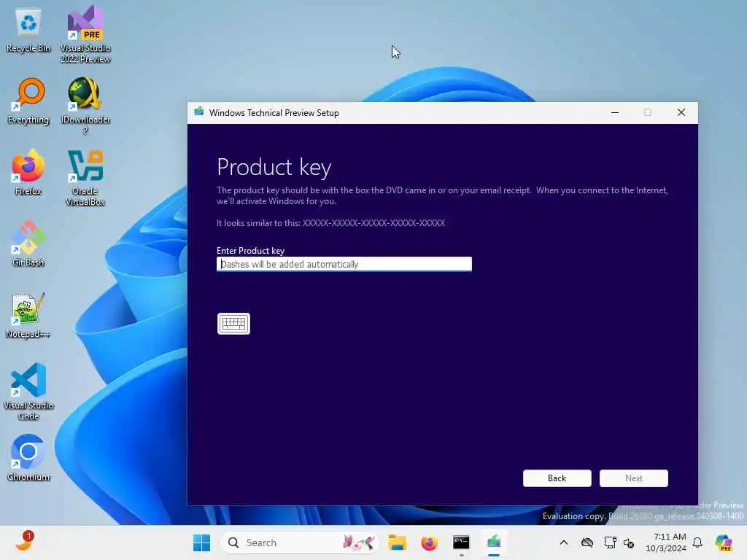Select the Notepad++ desktop icon
This screenshot has height=560, width=747.
[x=28, y=315]
